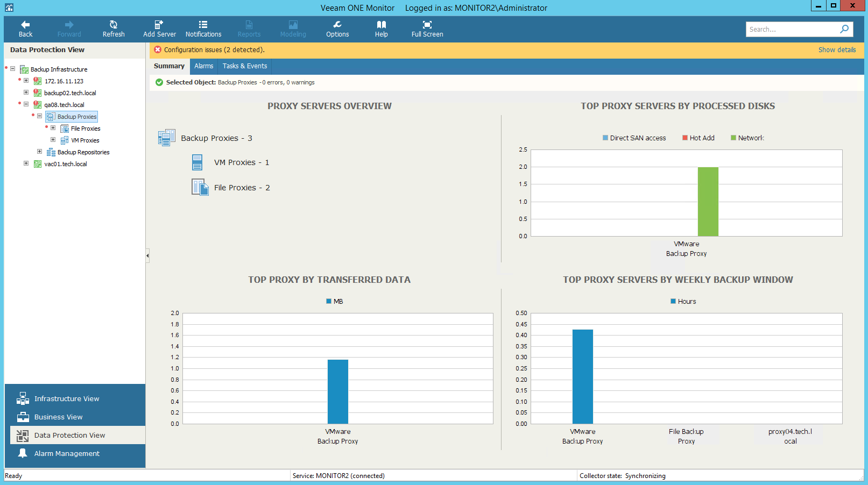Screen dimensions: 868x485
Task: Click the File Proxies overview icon
Action: pos(200,187)
